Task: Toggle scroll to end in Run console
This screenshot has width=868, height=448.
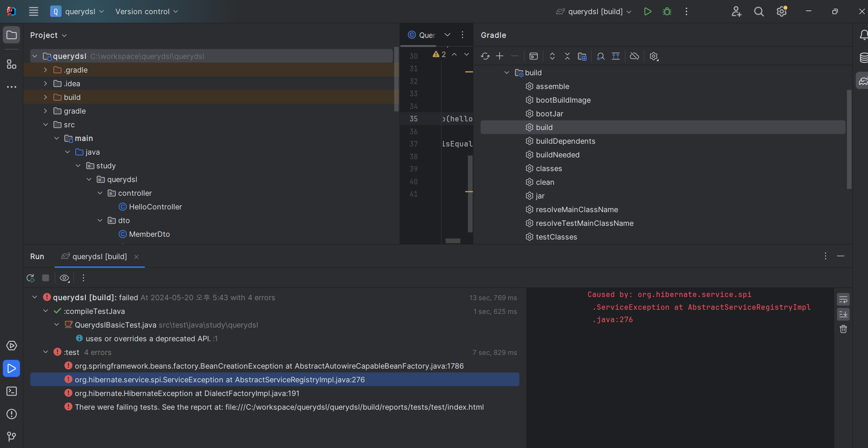Action: point(843,314)
